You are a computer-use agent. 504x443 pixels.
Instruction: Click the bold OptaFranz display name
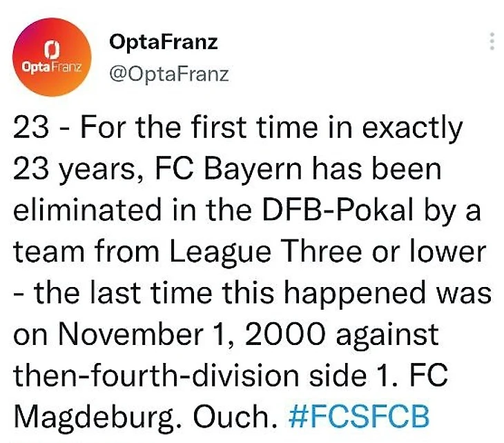163,42
